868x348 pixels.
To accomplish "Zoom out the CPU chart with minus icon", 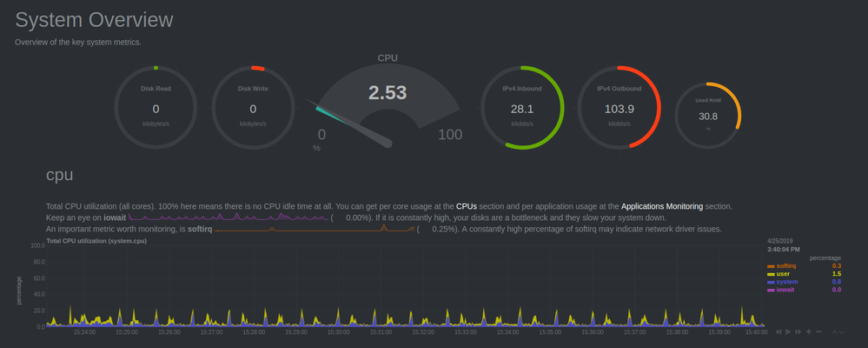I will coord(818,331).
